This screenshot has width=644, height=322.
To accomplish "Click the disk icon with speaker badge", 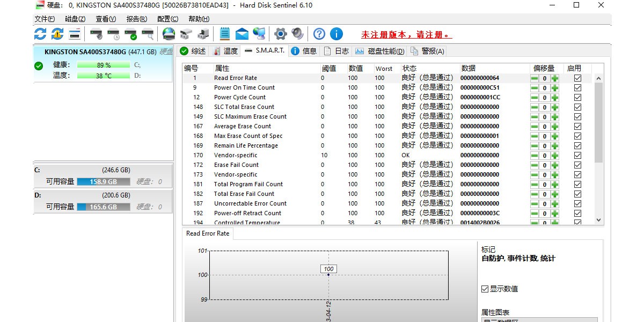I will tap(96, 34).
